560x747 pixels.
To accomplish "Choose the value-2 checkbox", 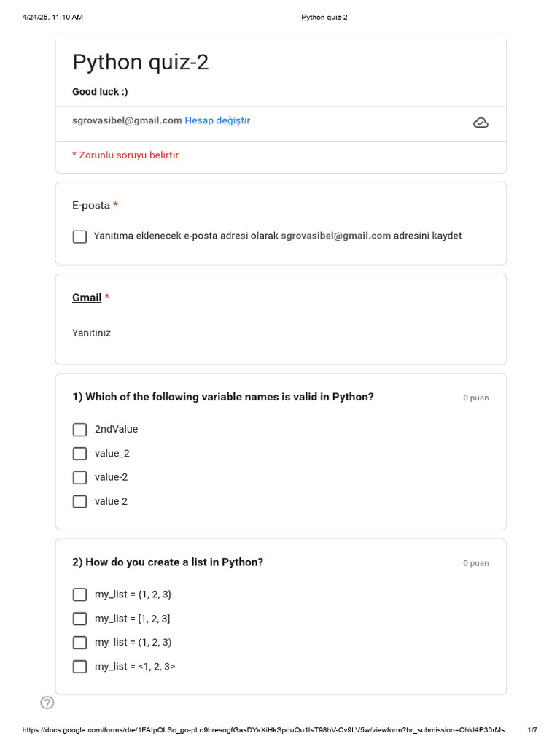I will [x=80, y=477].
